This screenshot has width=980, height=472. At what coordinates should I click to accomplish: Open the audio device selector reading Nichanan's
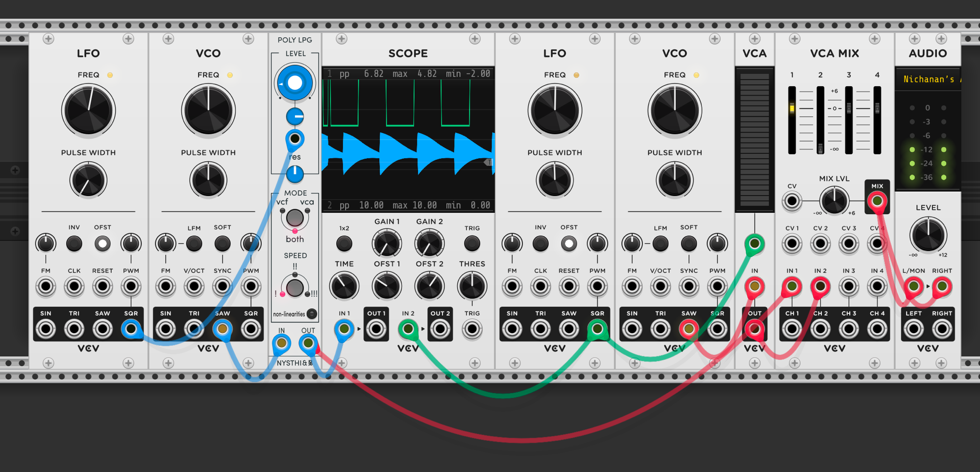click(928, 79)
